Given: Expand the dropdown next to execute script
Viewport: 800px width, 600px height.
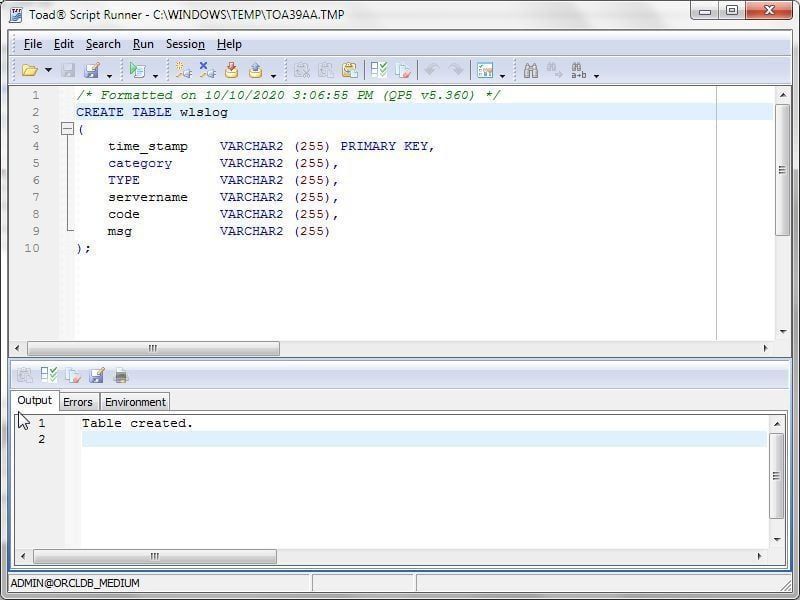Looking at the screenshot, I should click(155, 75).
